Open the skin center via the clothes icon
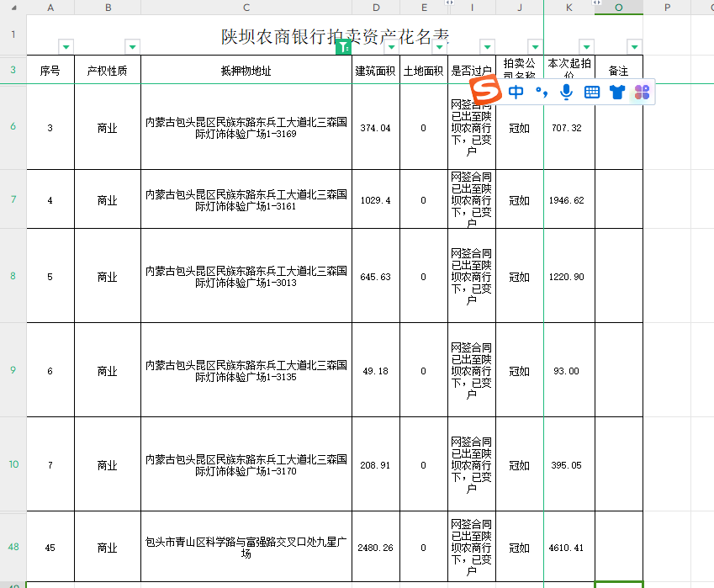Image resolution: width=714 pixels, height=588 pixels. tap(618, 91)
